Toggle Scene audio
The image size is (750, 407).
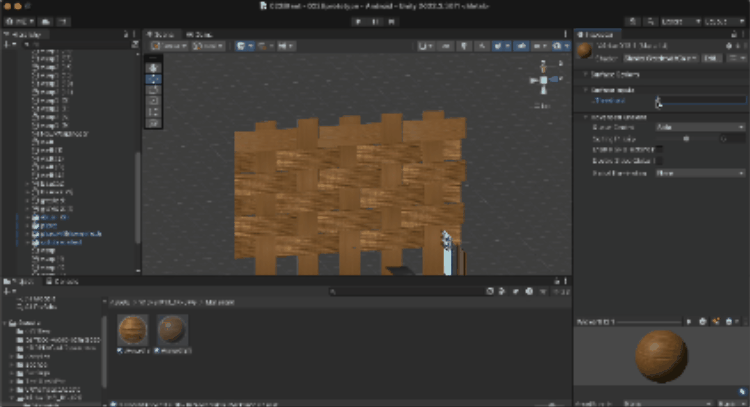coord(482,46)
